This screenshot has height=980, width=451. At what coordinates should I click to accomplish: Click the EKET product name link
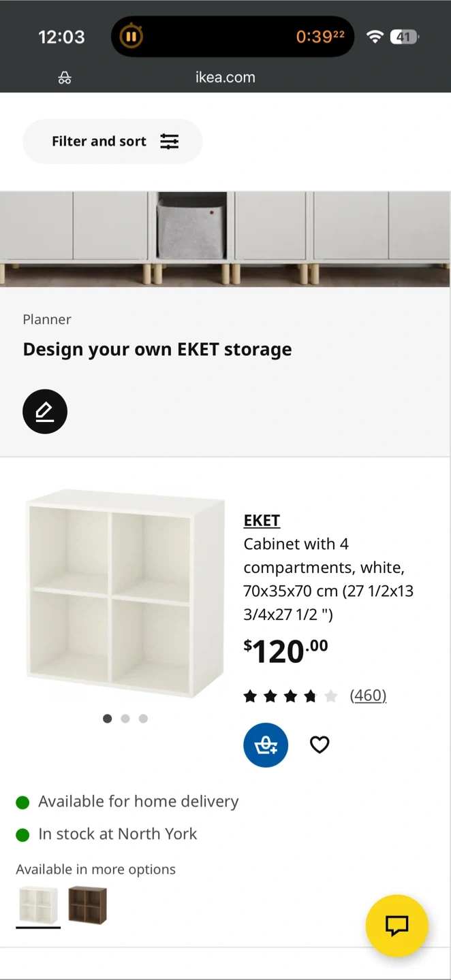(262, 521)
